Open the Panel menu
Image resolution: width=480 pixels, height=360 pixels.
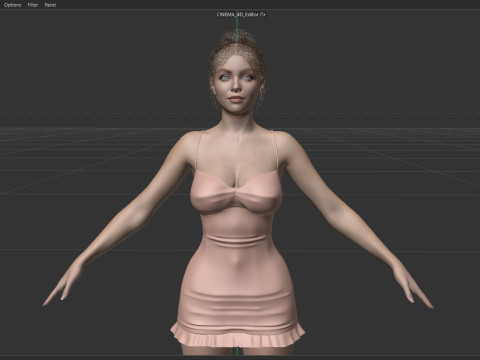50,5
